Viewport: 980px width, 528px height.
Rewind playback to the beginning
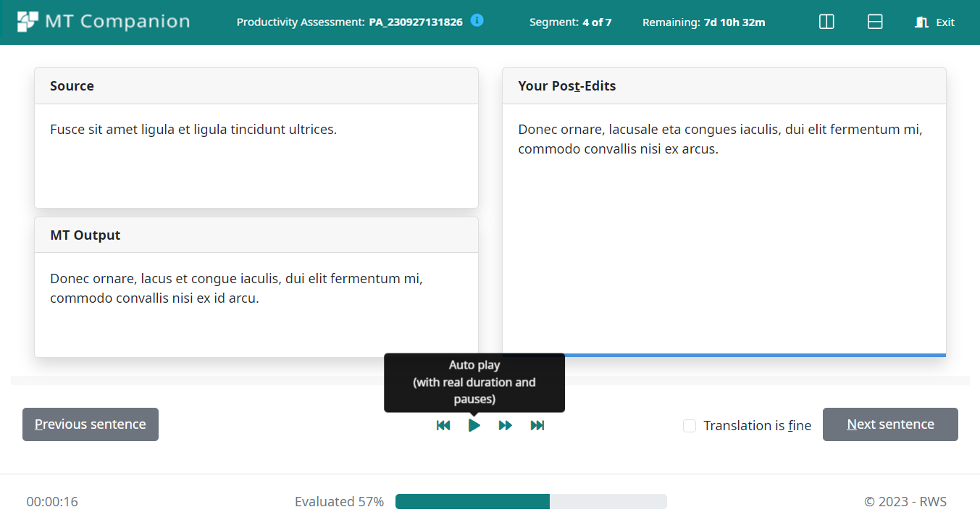443,425
